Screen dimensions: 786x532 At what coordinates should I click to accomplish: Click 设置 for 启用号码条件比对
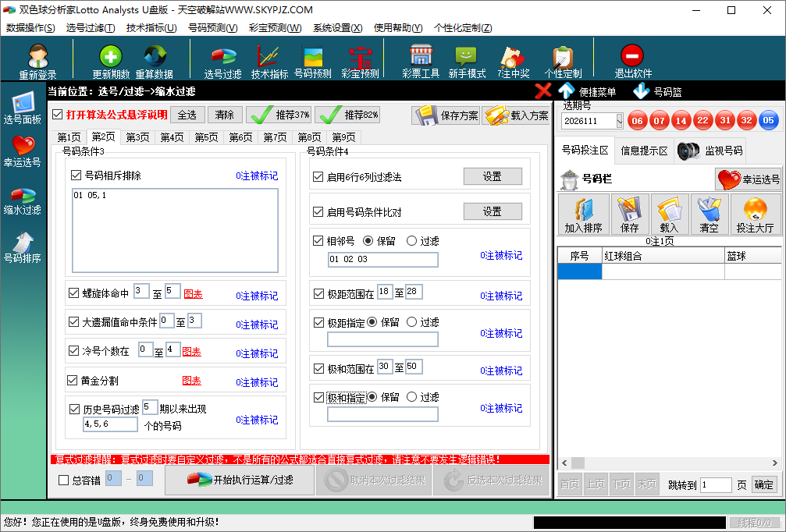click(493, 211)
